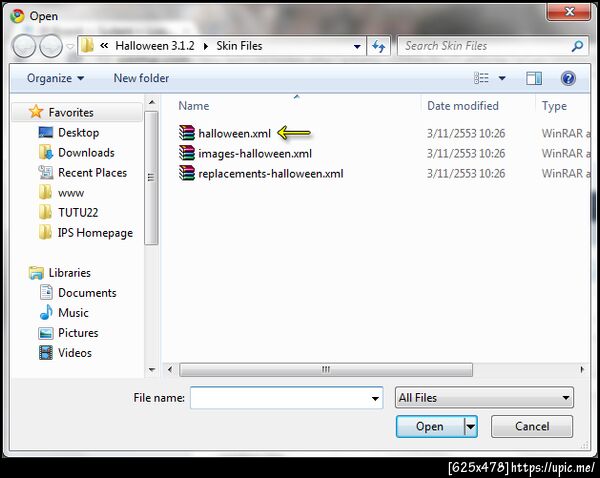Open the address bar history dropdown
This screenshot has height=478, width=600.
tap(357, 46)
